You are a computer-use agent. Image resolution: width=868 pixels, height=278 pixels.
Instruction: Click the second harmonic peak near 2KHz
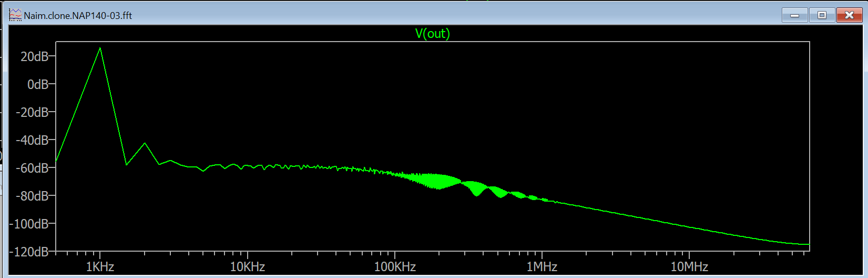[145, 143]
